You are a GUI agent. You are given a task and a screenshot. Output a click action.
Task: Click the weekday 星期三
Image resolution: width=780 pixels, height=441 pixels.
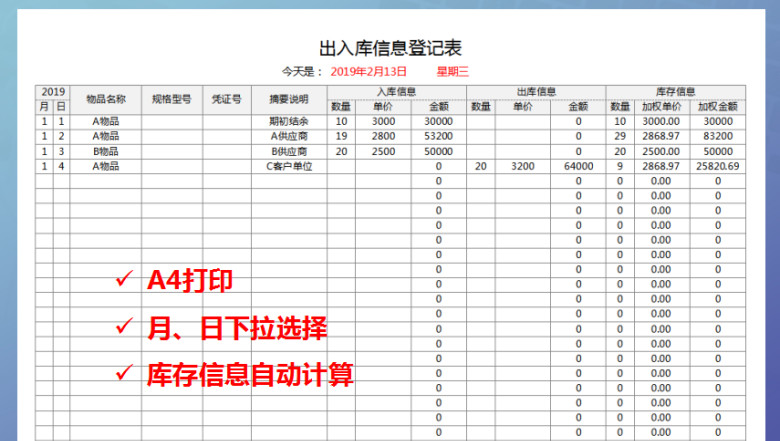point(453,72)
